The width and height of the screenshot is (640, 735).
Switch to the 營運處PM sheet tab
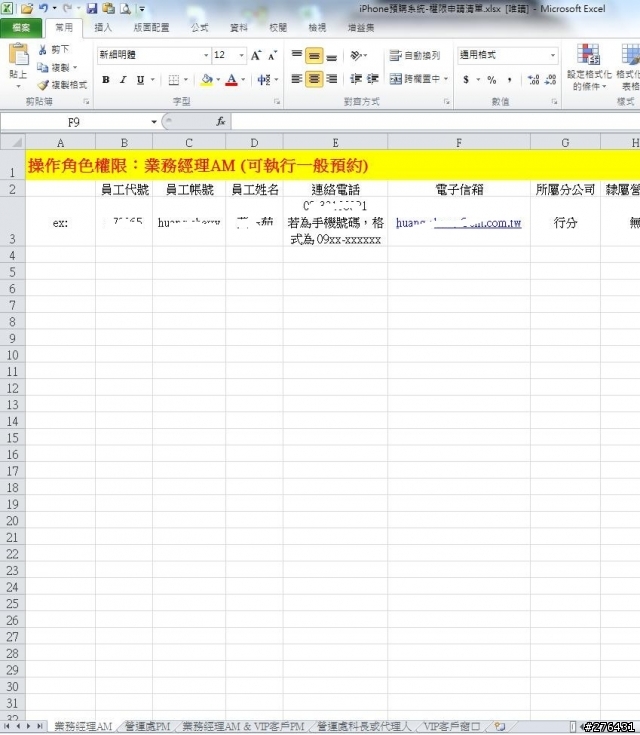click(x=147, y=726)
